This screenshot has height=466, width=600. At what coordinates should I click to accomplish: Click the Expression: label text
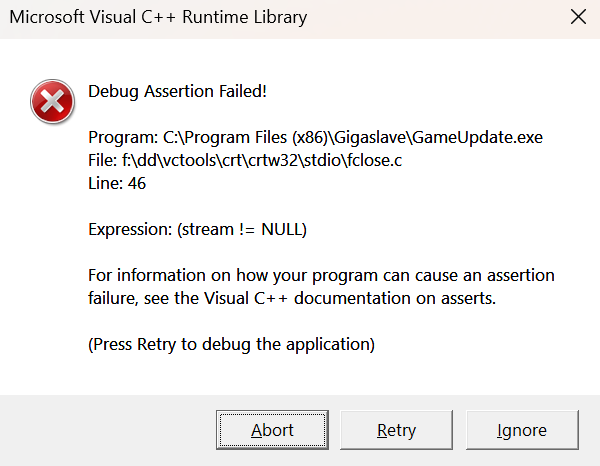130,230
